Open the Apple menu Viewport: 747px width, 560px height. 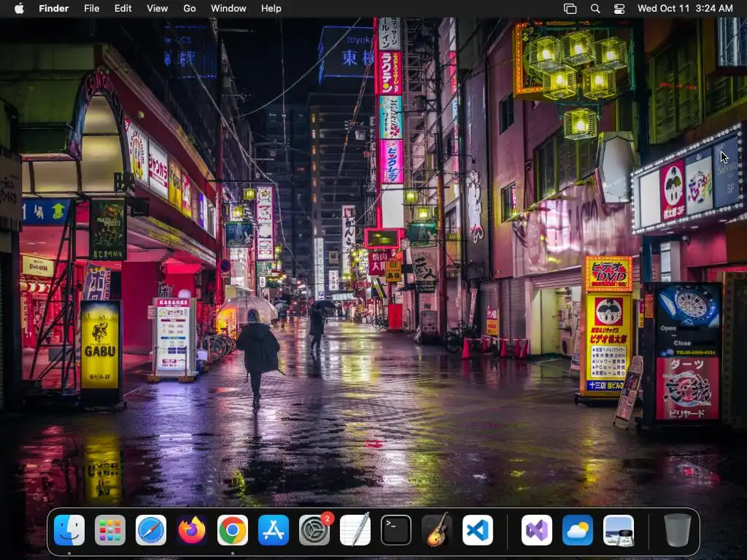pos(19,9)
